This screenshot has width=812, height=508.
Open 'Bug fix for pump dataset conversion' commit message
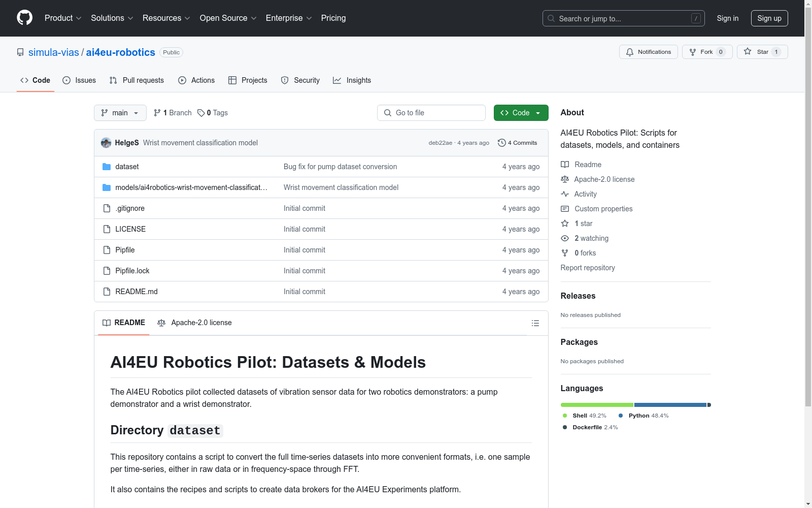(341, 167)
